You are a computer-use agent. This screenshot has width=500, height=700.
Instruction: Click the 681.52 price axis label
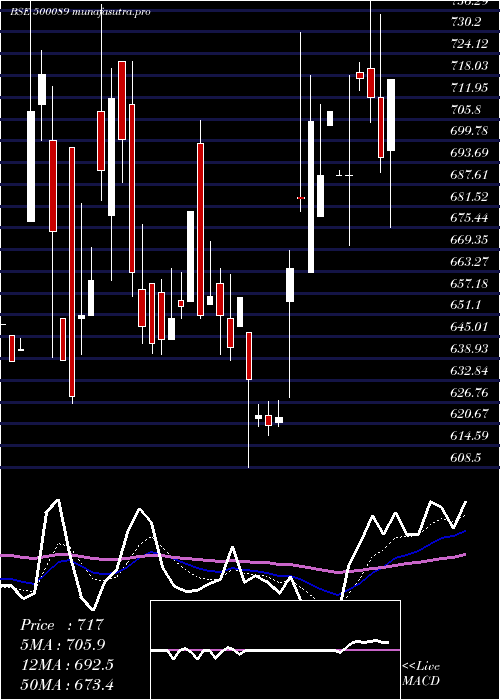click(469, 196)
